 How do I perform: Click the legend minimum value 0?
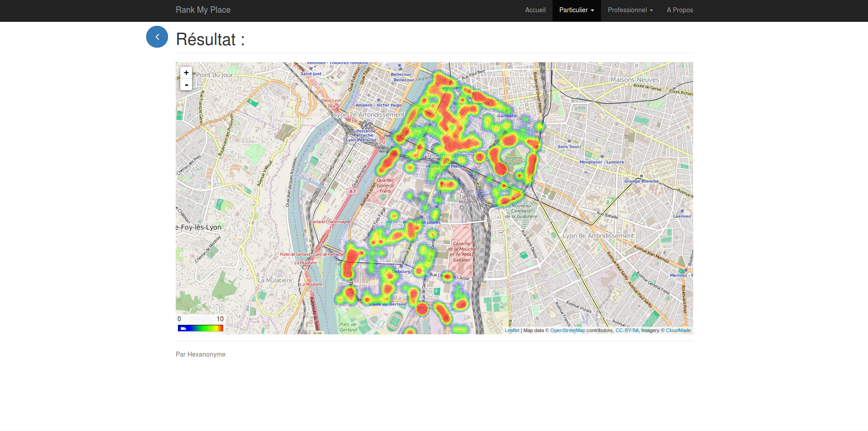tap(179, 319)
